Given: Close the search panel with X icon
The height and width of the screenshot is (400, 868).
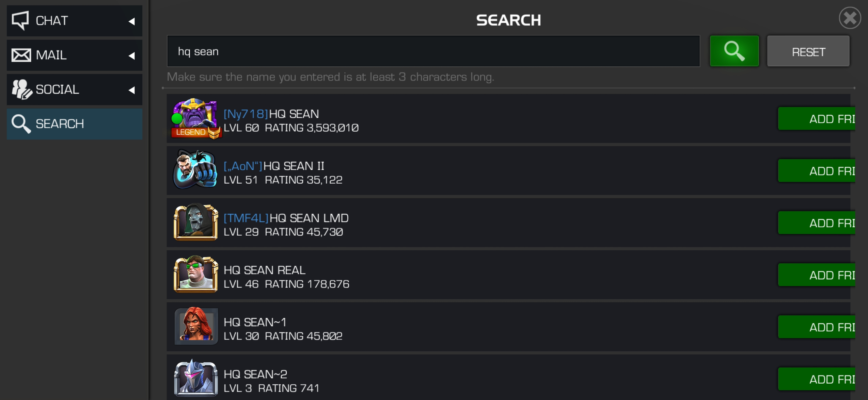Looking at the screenshot, I should [849, 18].
